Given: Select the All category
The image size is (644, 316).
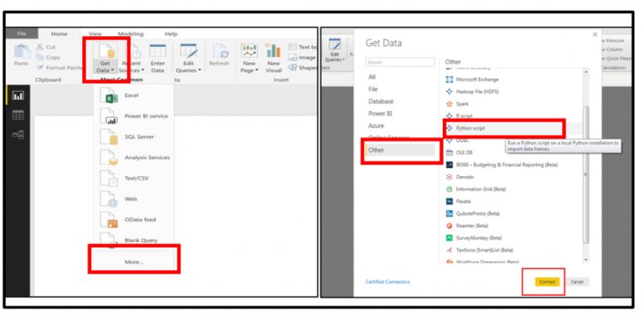Looking at the screenshot, I should tap(372, 77).
